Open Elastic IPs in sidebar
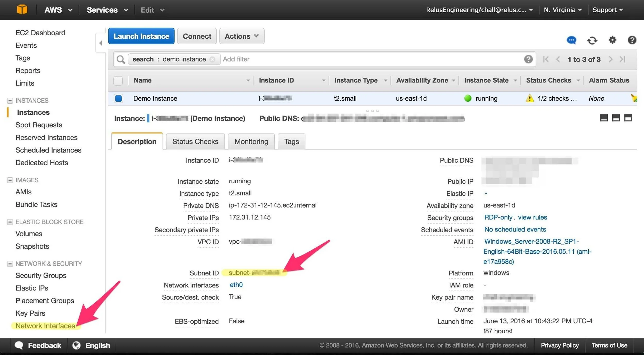Image resolution: width=644 pixels, height=355 pixels. (32, 288)
